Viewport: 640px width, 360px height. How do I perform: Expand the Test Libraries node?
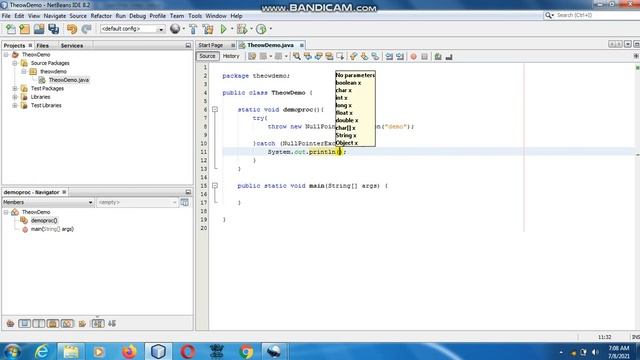pos(15,105)
